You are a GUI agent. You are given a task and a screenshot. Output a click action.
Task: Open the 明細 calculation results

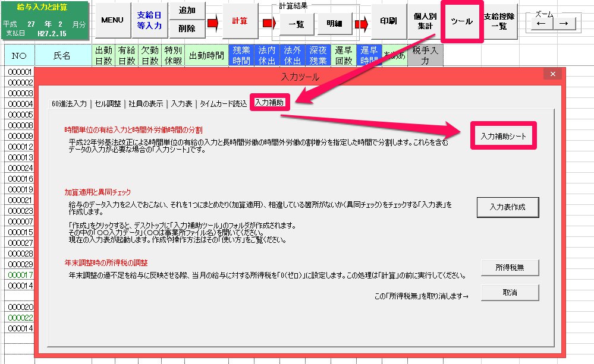(335, 24)
